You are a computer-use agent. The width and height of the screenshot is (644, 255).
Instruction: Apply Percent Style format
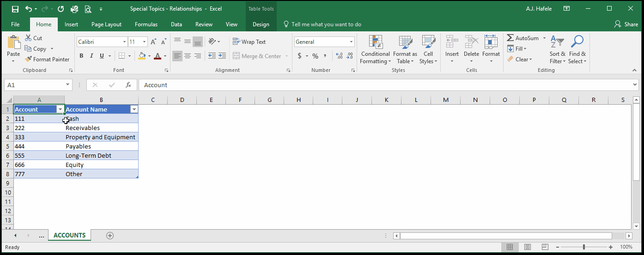[315, 56]
